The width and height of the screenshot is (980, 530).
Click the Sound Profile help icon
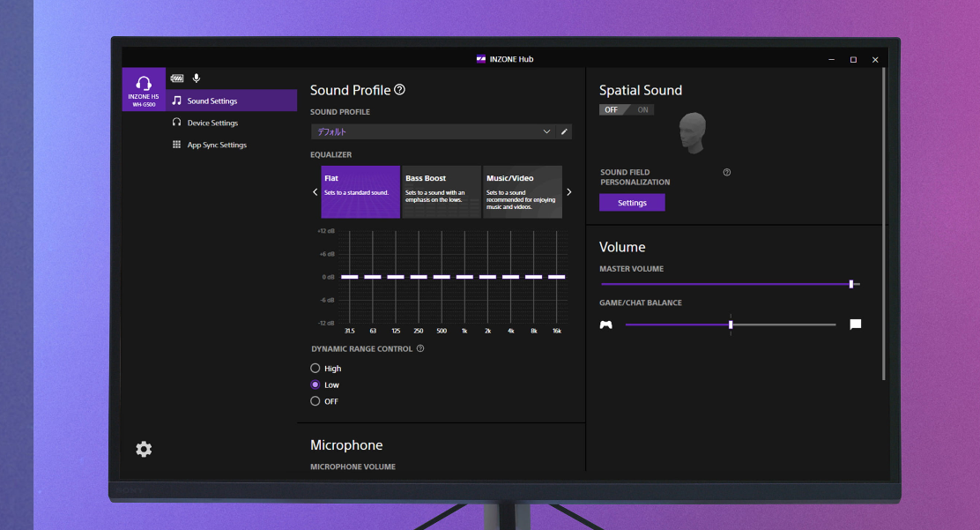399,90
